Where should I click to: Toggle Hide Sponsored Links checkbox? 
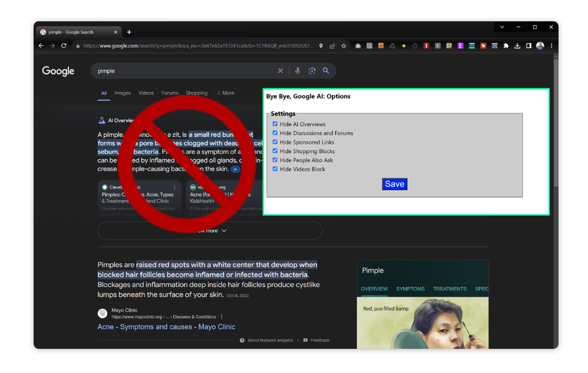pyautogui.click(x=275, y=142)
